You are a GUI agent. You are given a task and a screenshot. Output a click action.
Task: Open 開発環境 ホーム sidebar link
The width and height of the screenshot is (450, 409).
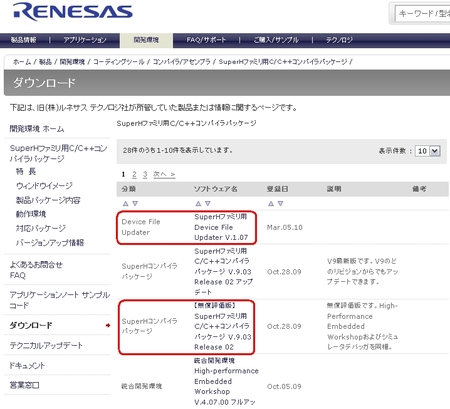[x=37, y=129]
